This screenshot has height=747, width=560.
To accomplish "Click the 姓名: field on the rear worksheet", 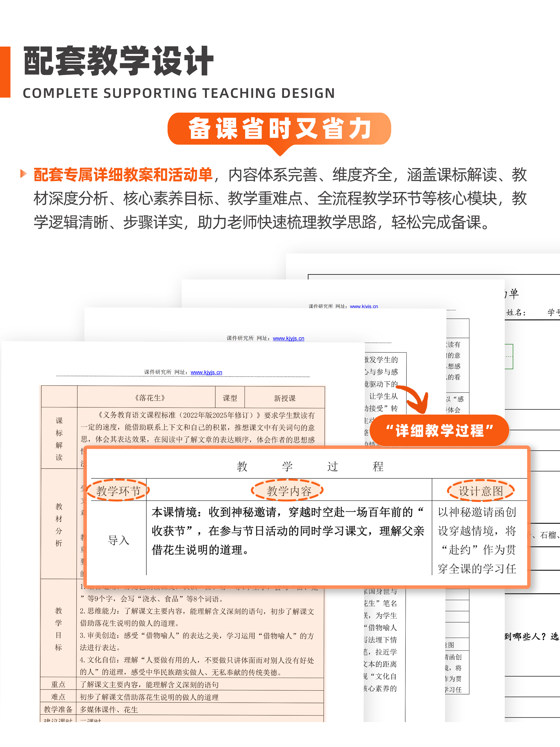I will [x=516, y=312].
